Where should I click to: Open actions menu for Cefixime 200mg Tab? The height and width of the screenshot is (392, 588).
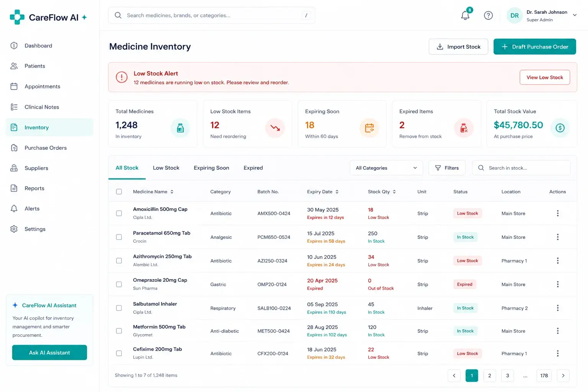pos(558,353)
